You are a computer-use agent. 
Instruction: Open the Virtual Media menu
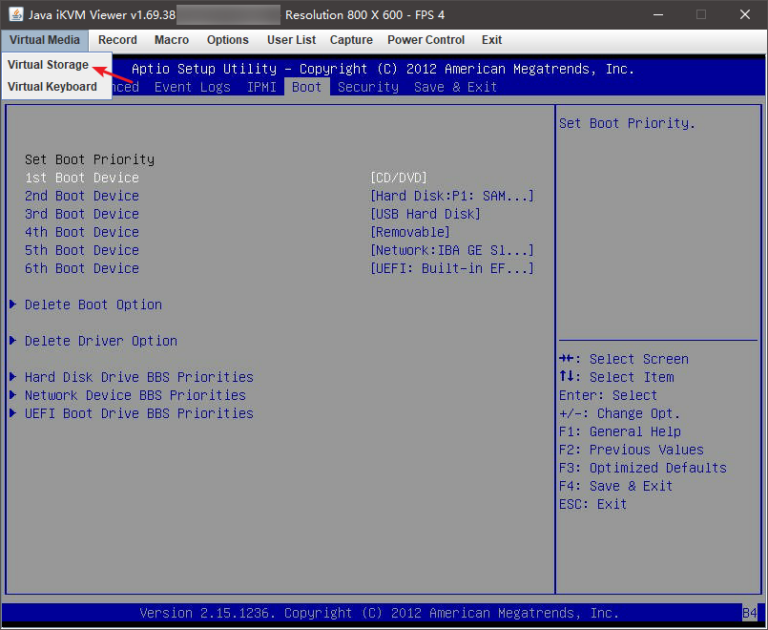point(44,40)
